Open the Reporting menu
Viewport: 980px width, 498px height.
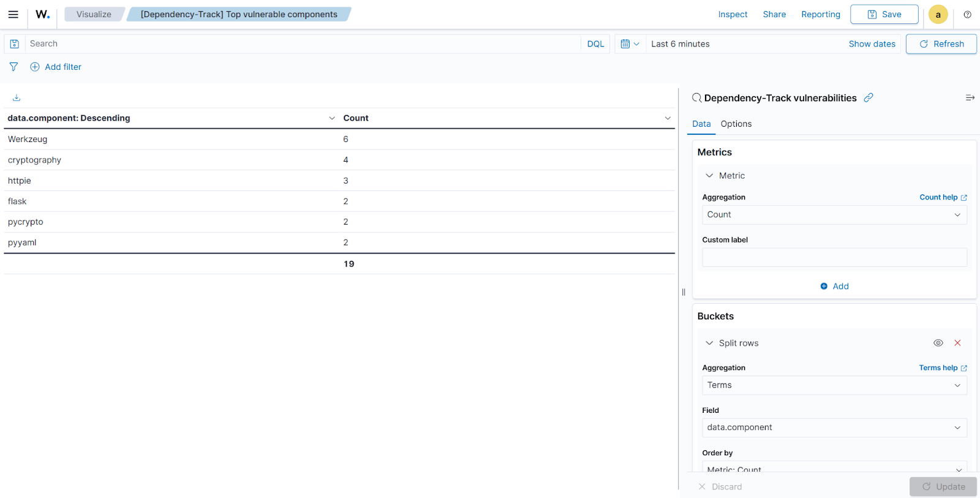(x=821, y=15)
